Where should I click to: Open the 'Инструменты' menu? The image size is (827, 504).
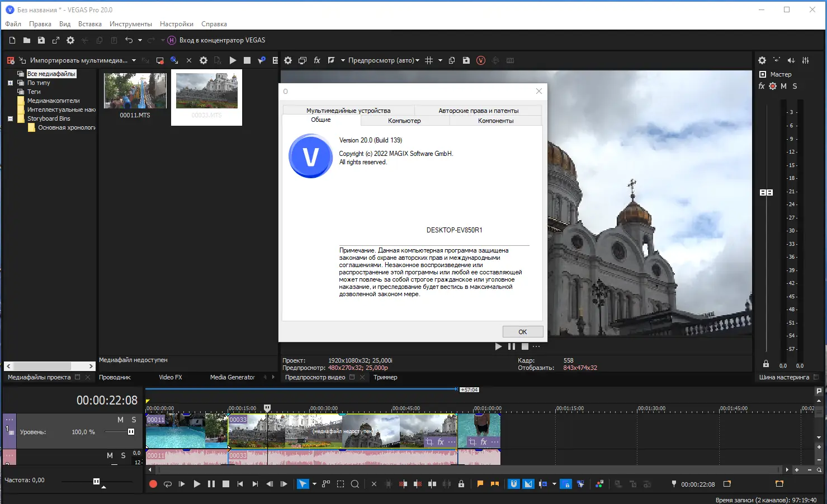tap(130, 24)
